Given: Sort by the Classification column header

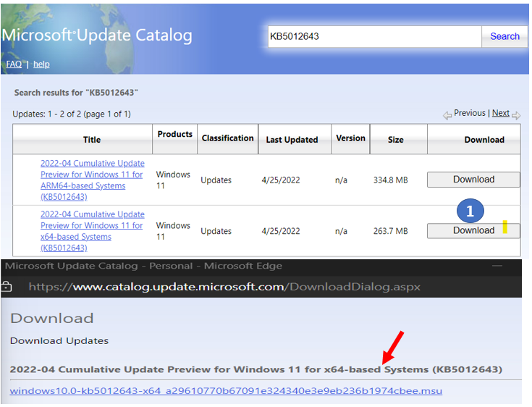Looking at the screenshot, I should (x=228, y=138).
